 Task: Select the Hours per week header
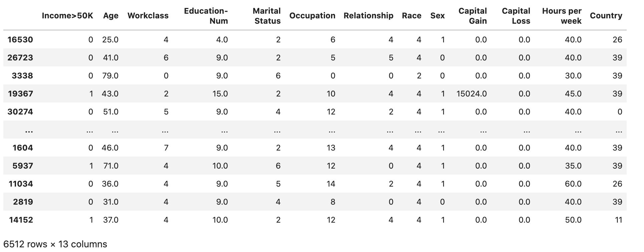tap(562, 16)
